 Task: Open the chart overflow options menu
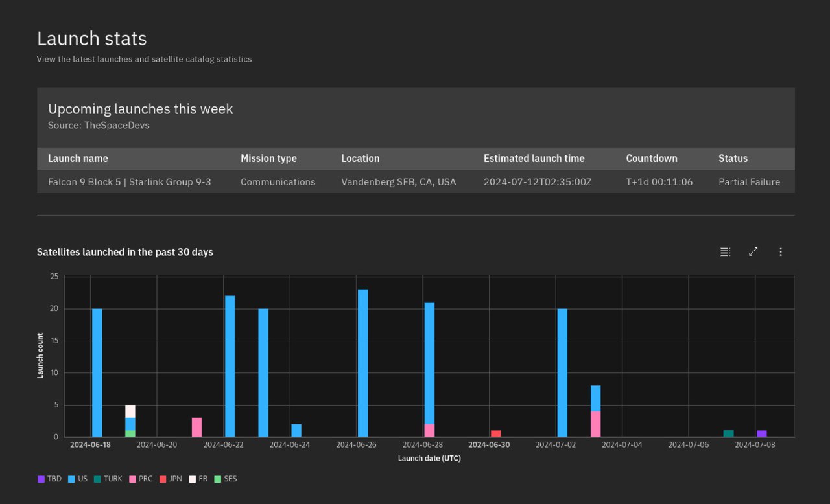coord(781,252)
